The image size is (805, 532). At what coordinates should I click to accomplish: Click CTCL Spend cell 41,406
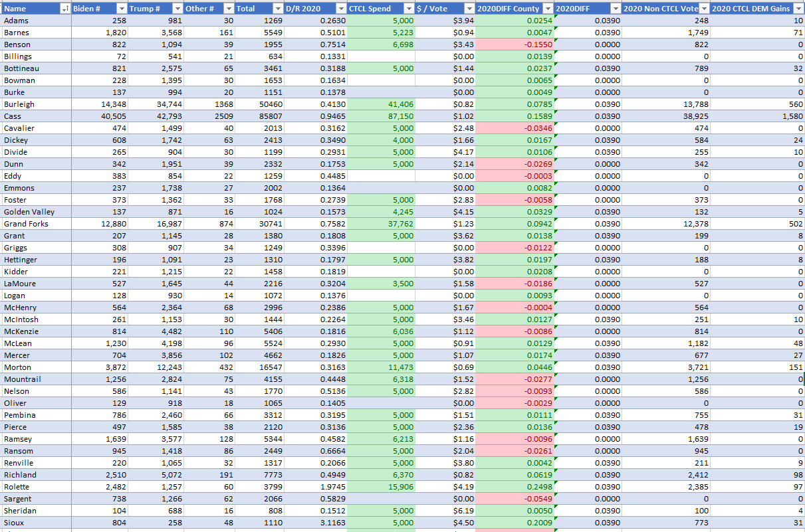382,104
